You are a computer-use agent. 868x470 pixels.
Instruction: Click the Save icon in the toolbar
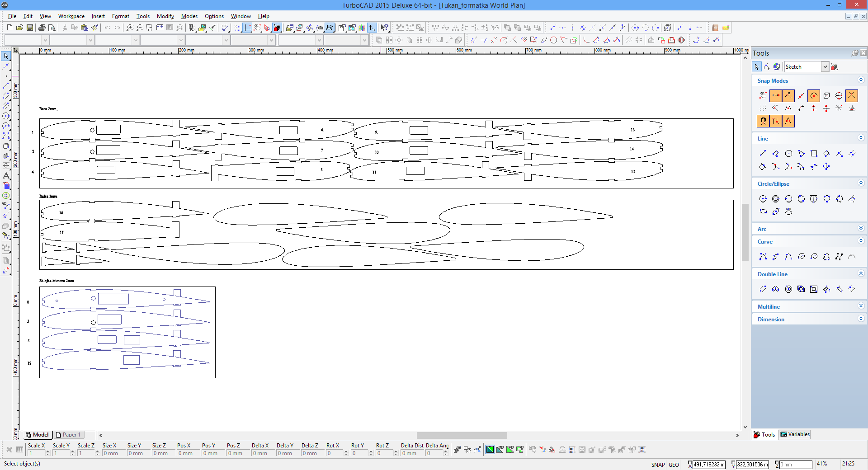pos(30,28)
